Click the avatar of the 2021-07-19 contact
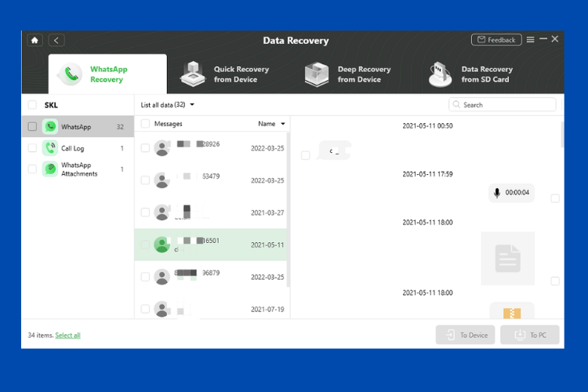The image size is (588, 392). tap(162, 309)
